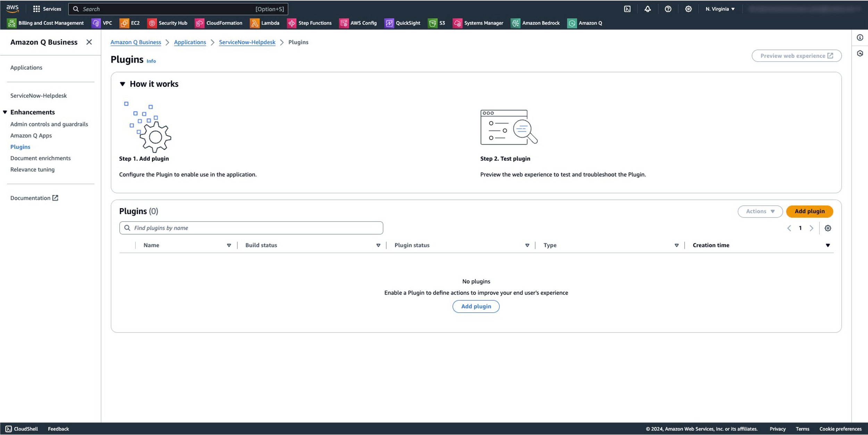This screenshot has width=868, height=435.
Task: Open the N. Virginia region selector
Action: tap(720, 9)
